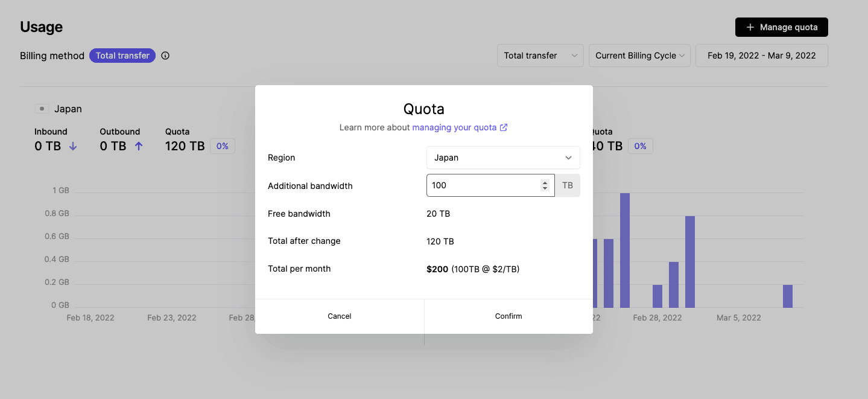868x399 pixels.
Task: Click the Usage page heading
Action: coord(41,27)
